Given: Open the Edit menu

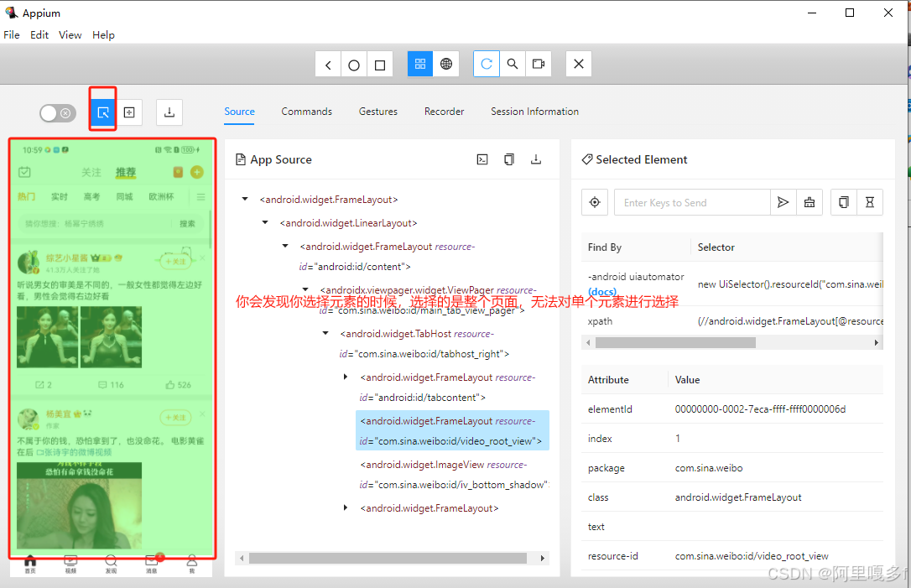Looking at the screenshot, I should (x=39, y=35).
